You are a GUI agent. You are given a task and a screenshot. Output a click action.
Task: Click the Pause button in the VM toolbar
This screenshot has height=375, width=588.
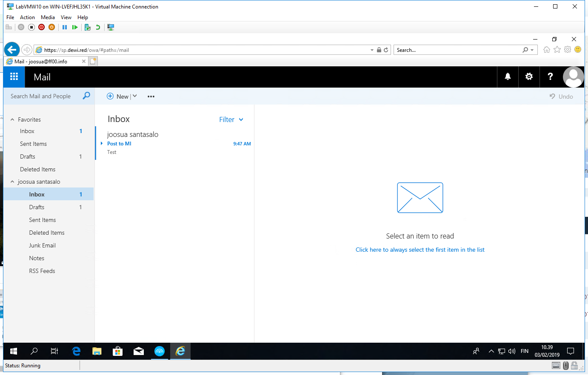pos(65,27)
